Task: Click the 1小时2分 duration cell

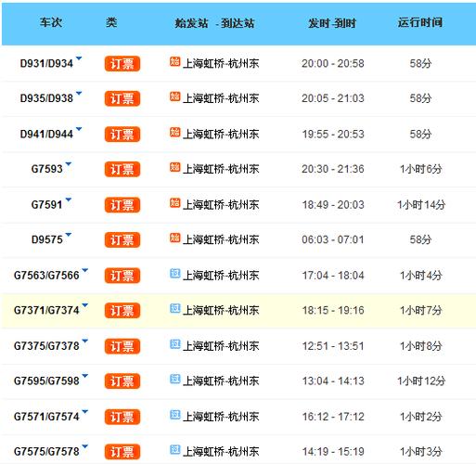Action: coord(421,417)
